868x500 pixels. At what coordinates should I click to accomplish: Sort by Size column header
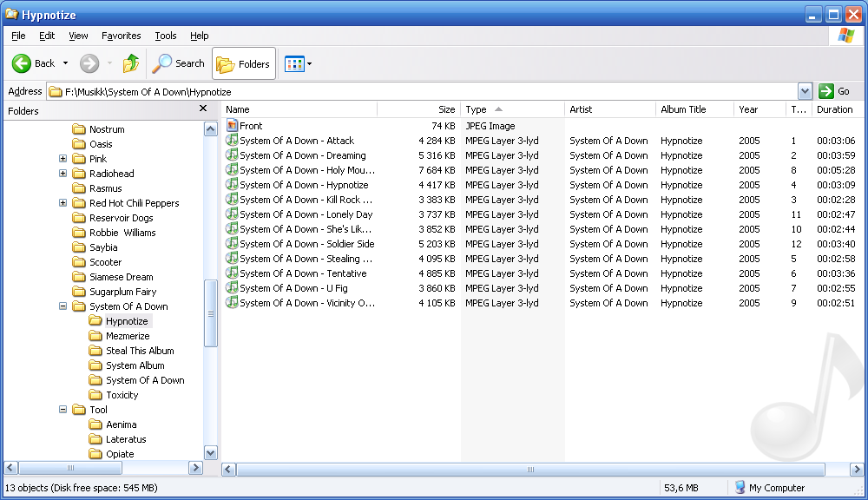click(x=418, y=109)
